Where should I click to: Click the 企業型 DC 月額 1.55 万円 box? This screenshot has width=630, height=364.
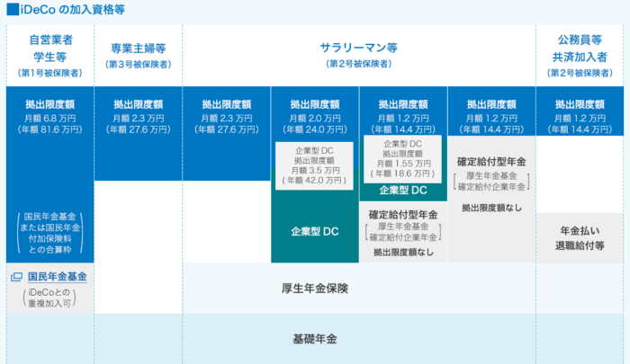[402, 159]
